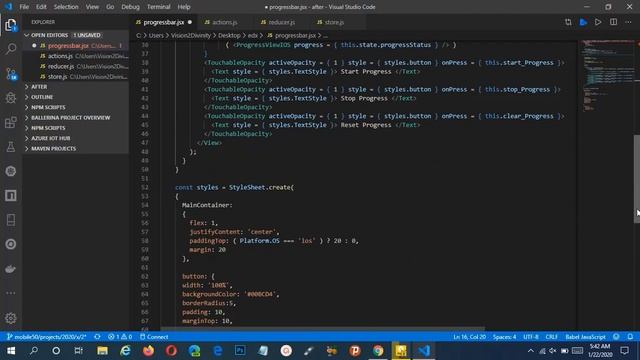Open Source Control view with pending changes badge
640x360 pixels.
tap(11, 74)
